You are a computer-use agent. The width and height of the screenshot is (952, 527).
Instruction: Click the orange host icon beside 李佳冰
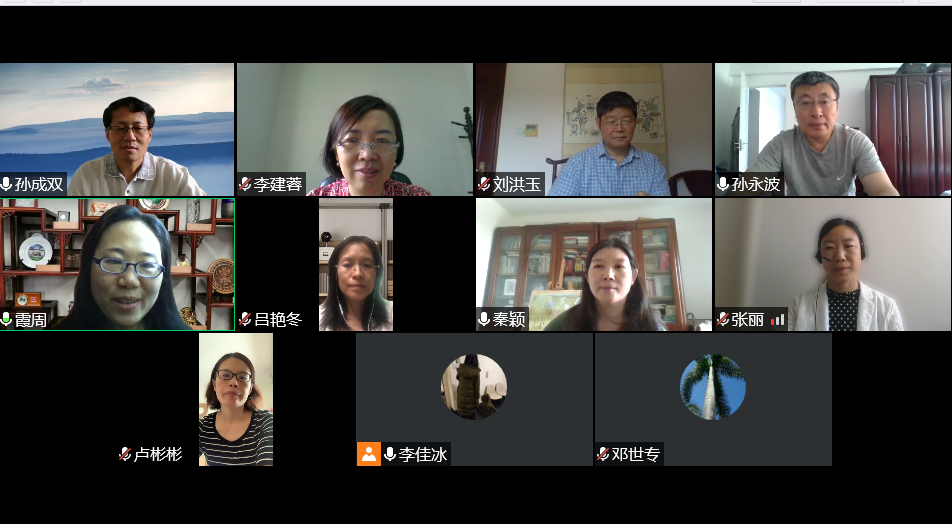(369, 454)
